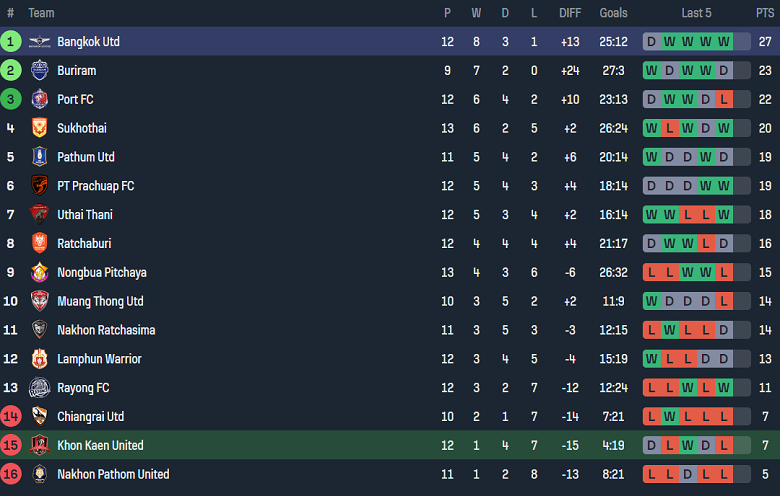
Task: Click the Last 5 column header
Action: 696,13
